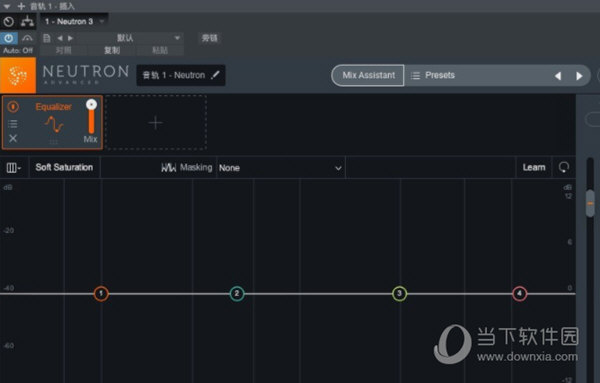Click the automation arc icon above Auto: Off
This screenshot has height=383, width=600.
[27, 38]
